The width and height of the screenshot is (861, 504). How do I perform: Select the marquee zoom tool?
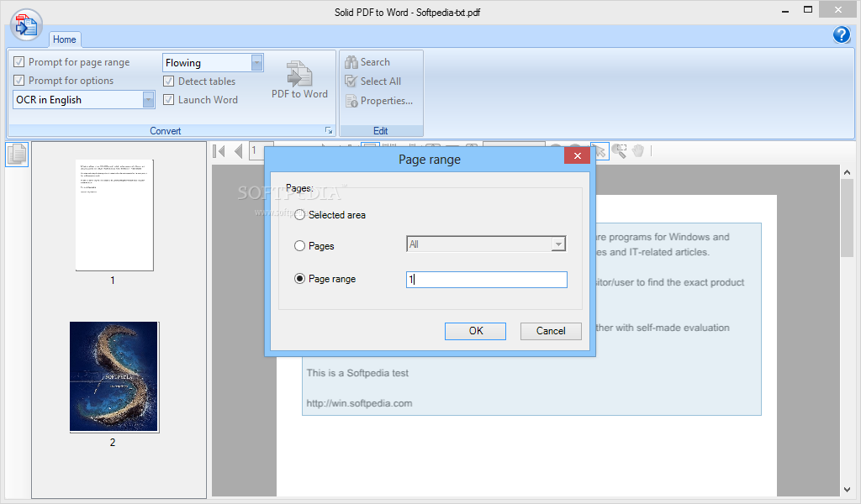click(619, 151)
